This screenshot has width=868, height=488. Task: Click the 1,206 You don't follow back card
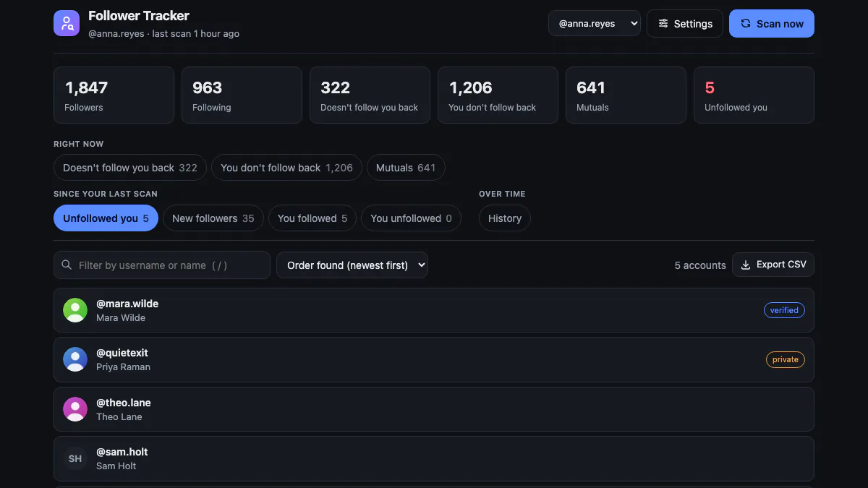pos(498,95)
